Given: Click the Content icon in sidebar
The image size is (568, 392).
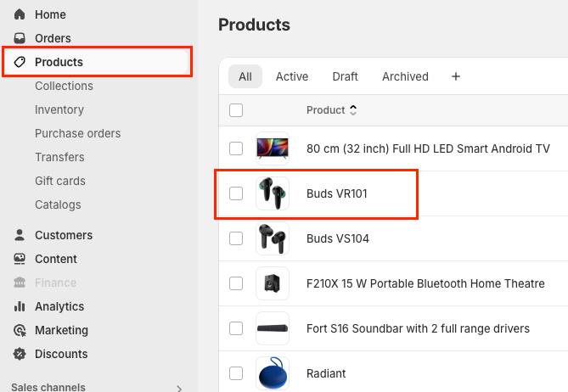Looking at the screenshot, I should pyautogui.click(x=20, y=259).
